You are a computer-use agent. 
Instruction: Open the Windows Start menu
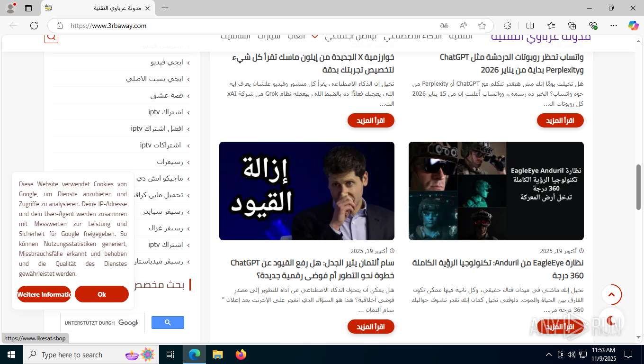pos(11,355)
